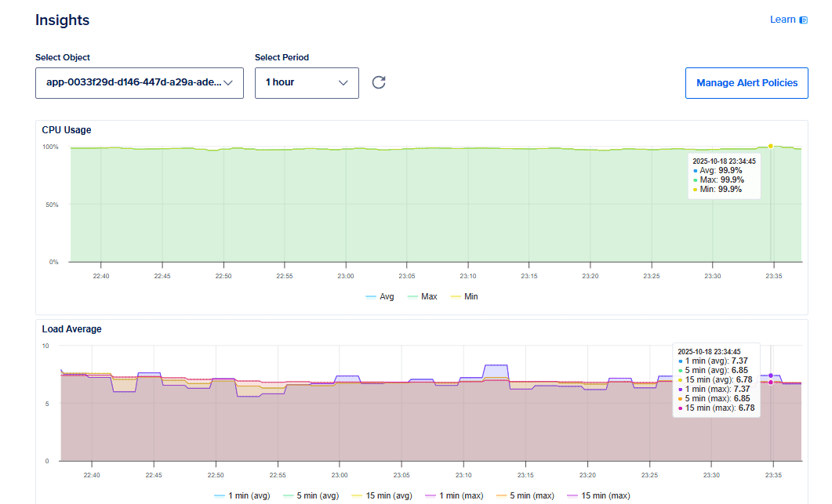Image resolution: width=832 pixels, height=504 pixels.
Task: Toggle Min series in CPU Usage legend
Action: tap(464, 296)
